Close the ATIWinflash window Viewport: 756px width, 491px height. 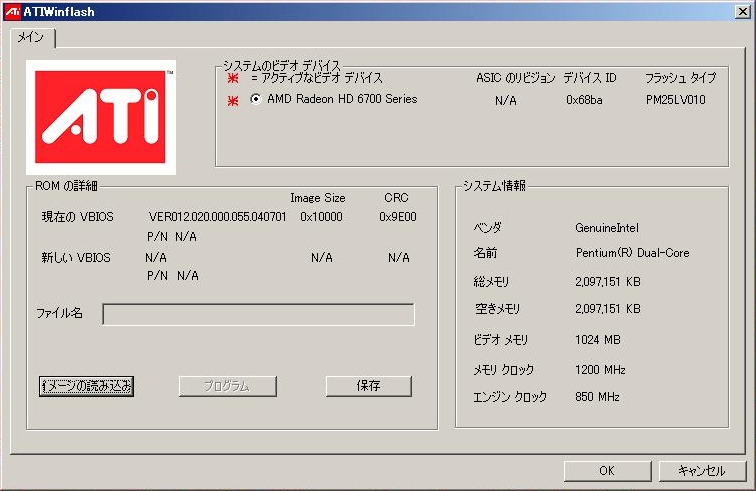pos(742,12)
